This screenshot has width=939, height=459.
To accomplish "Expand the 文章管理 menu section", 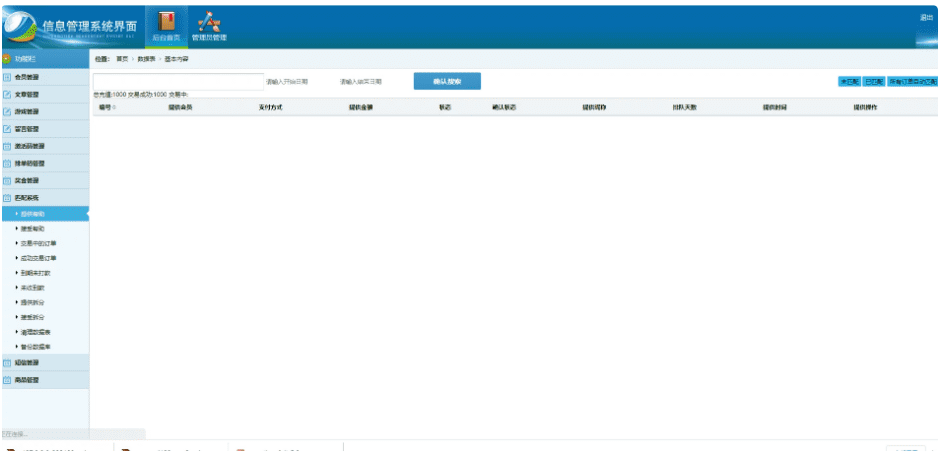I will pos(46,95).
